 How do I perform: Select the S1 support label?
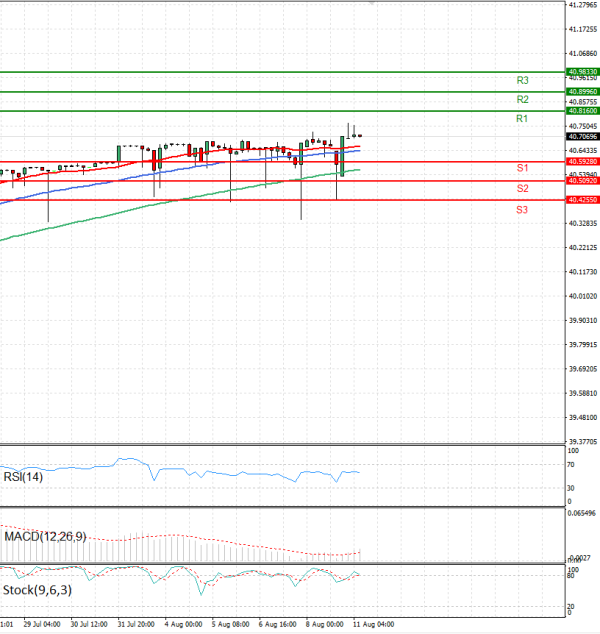(522, 168)
